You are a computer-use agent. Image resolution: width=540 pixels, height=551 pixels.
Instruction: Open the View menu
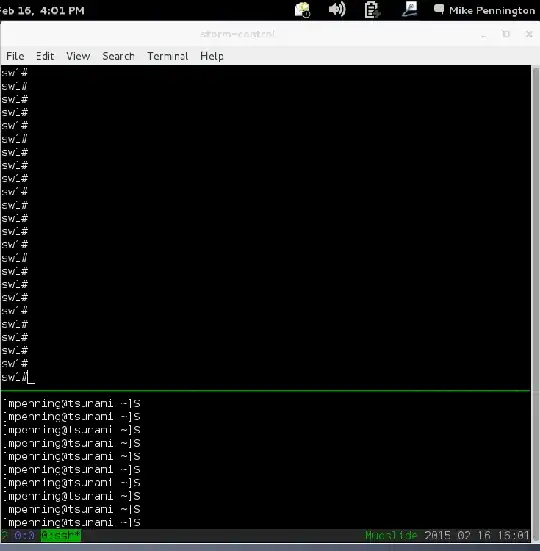[x=78, y=56]
